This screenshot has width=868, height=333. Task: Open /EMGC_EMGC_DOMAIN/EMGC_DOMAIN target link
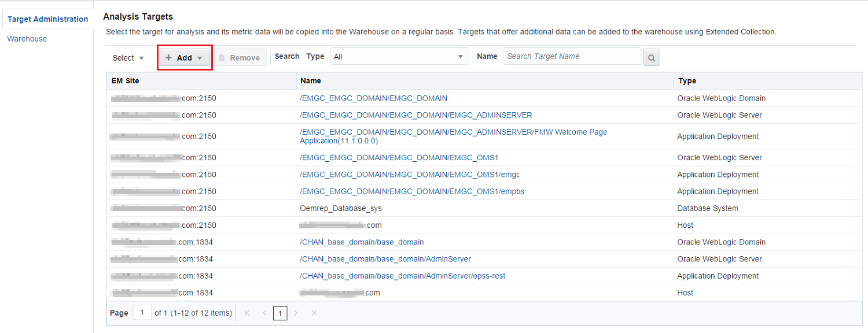pos(373,98)
